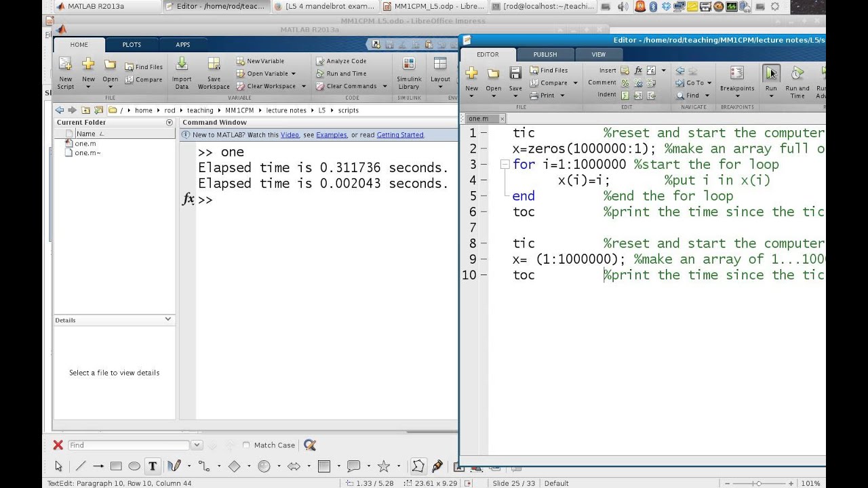This screenshot has width=868, height=488.
Task: Click browse for folder icon in path bar
Action: (x=99, y=110)
